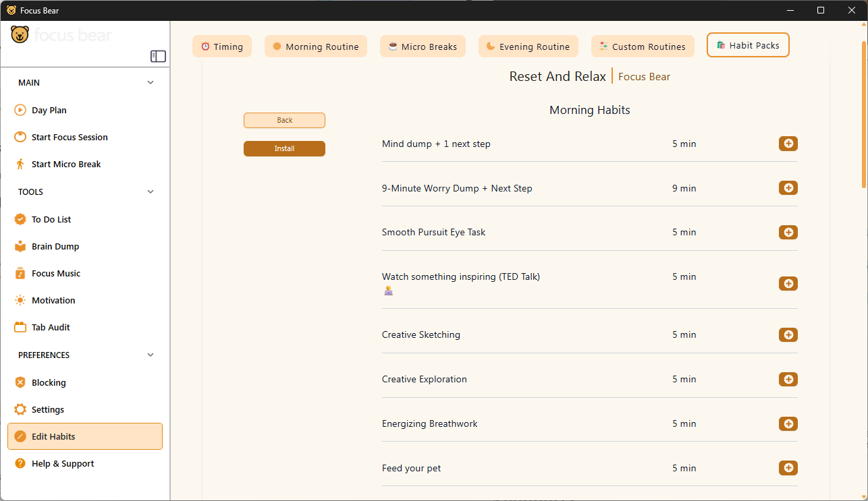
Task: Click the Focus Music note icon
Action: tap(20, 273)
